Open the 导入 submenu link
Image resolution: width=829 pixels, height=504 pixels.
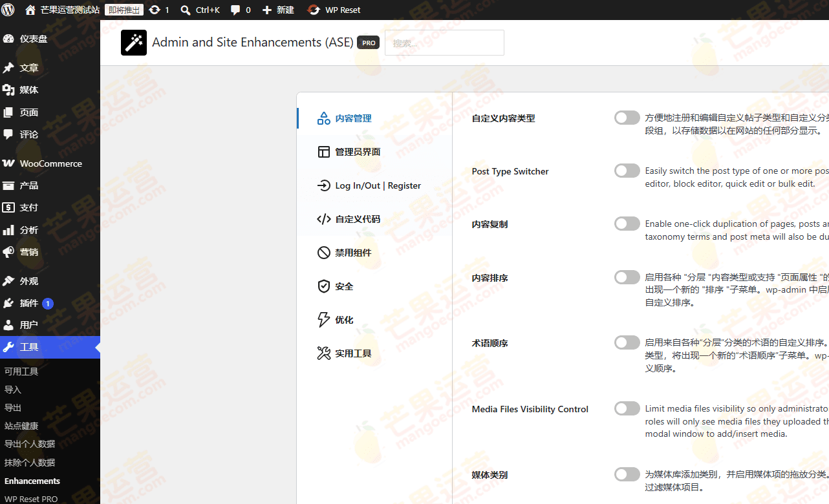click(13, 390)
